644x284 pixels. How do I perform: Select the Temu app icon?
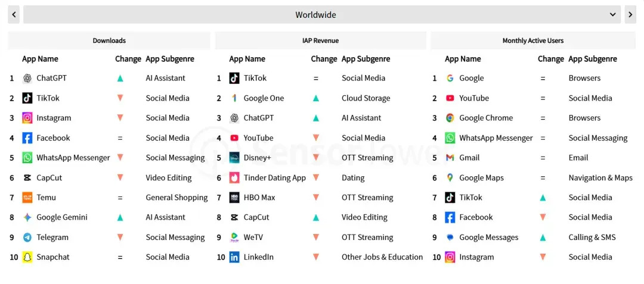(27, 198)
